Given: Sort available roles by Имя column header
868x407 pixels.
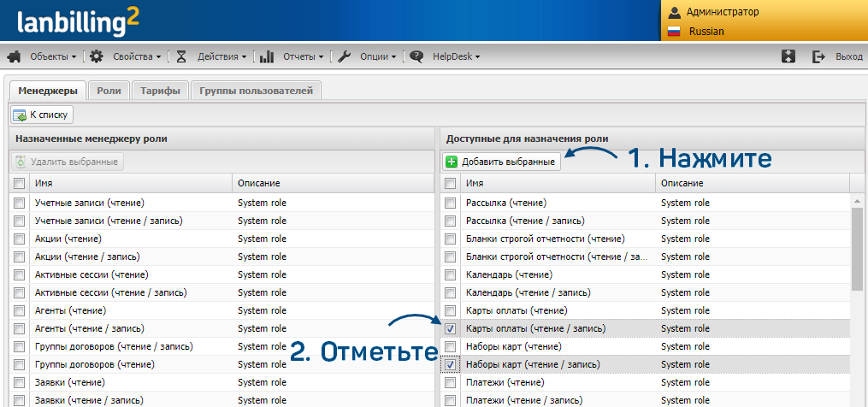Looking at the screenshot, I should pos(558,183).
